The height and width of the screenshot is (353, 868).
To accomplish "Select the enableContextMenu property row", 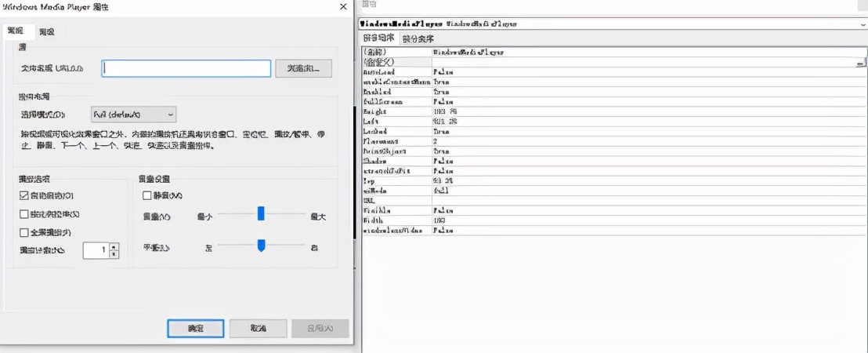I will [x=613, y=82].
